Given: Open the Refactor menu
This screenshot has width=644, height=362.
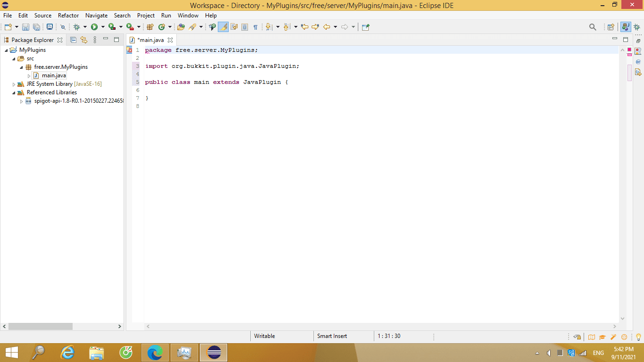Looking at the screenshot, I should click(x=68, y=16).
